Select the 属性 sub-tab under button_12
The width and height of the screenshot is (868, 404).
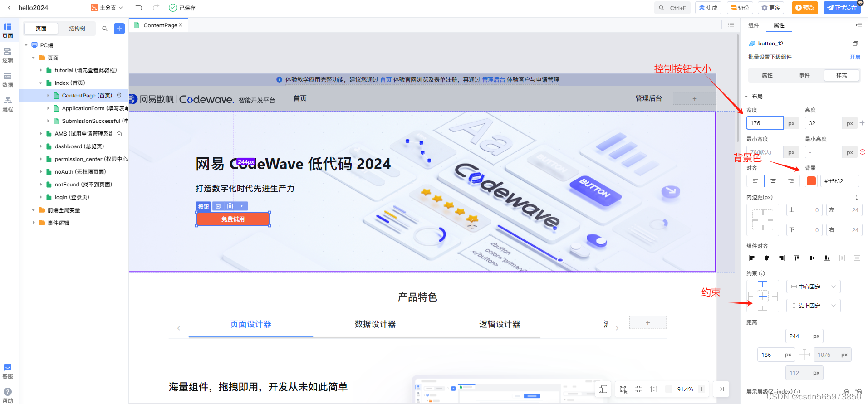[x=767, y=75]
